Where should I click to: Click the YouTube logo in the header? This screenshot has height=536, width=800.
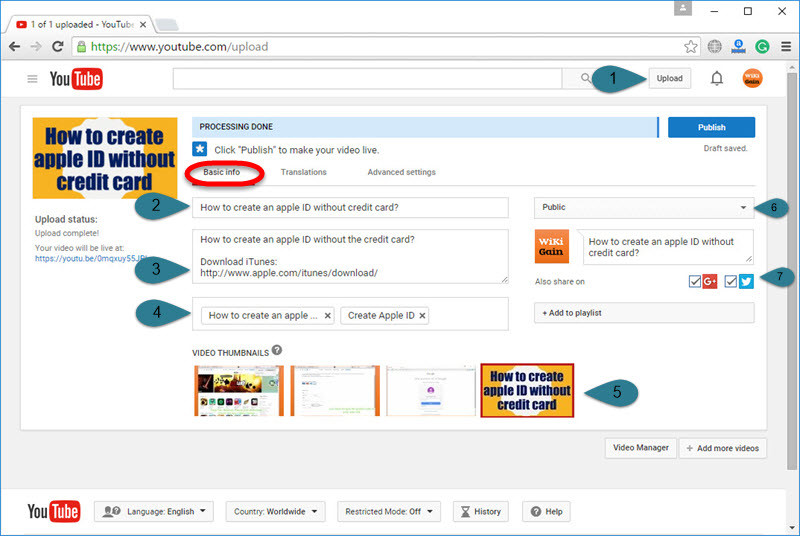click(x=76, y=79)
